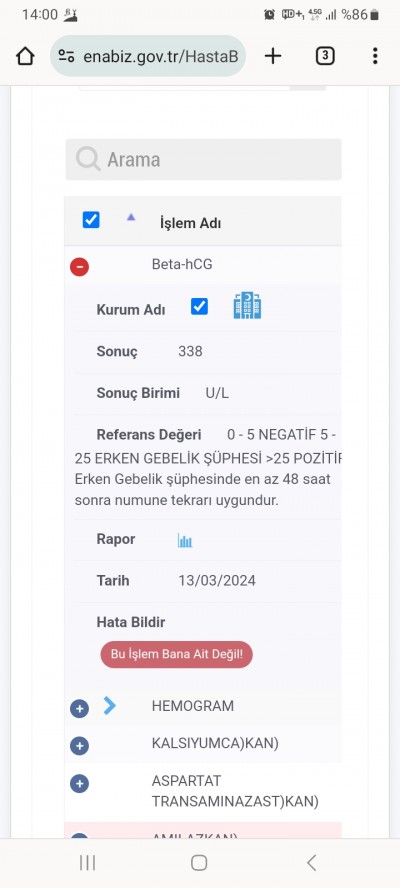The image size is (400, 888).
Task: Expand the ASPARTAT TRANSAMINAZAST)KAN) row
Action: [79, 784]
